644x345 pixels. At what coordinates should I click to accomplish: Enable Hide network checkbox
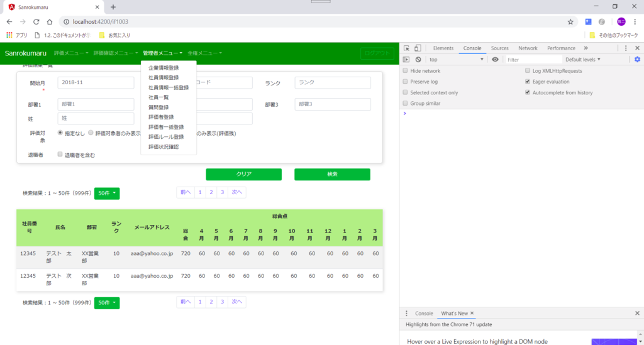click(x=406, y=70)
